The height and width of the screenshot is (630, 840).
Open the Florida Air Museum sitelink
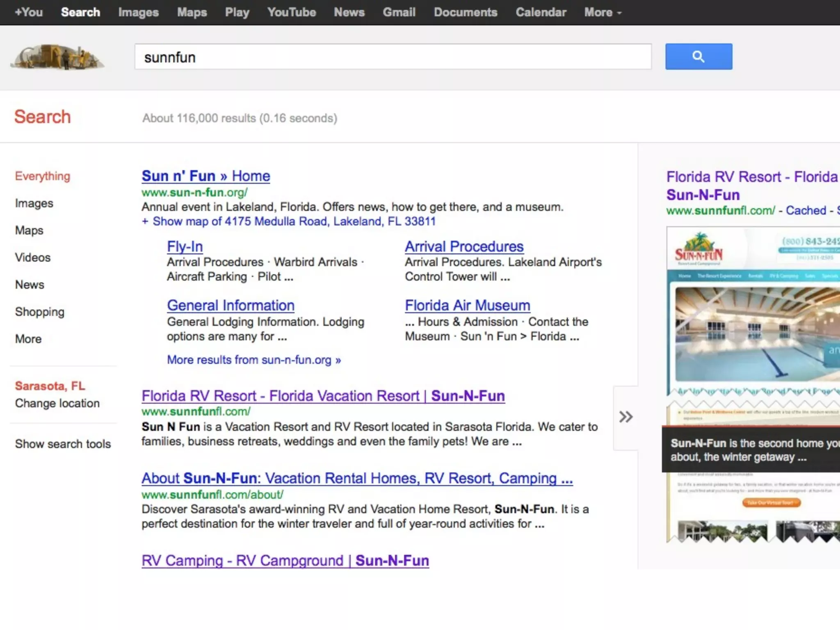click(467, 306)
